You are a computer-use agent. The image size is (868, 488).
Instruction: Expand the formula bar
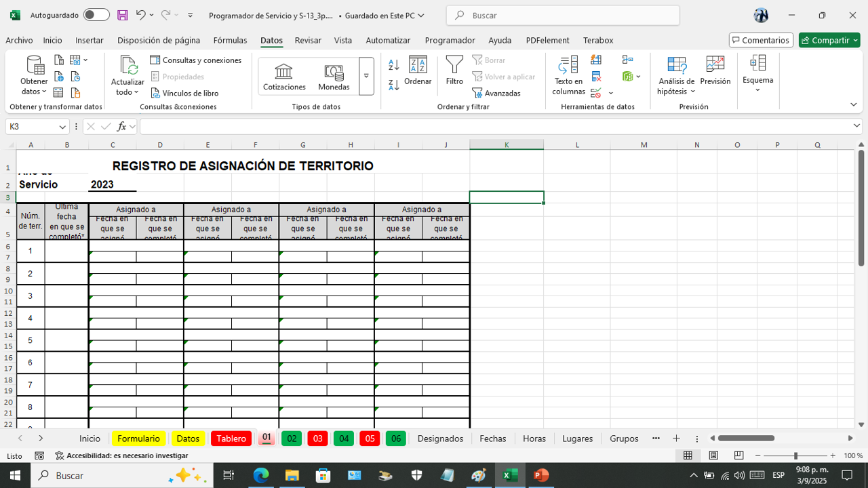click(x=857, y=126)
